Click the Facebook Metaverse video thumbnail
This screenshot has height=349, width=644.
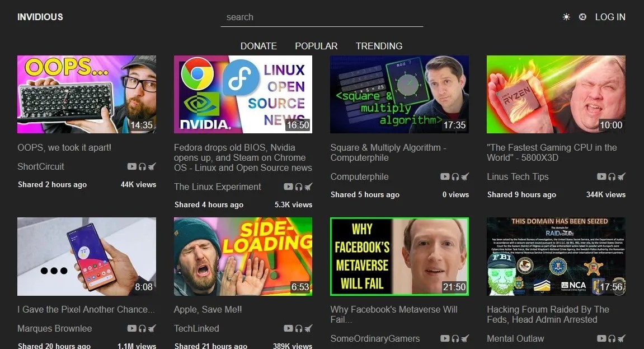tap(399, 255)
